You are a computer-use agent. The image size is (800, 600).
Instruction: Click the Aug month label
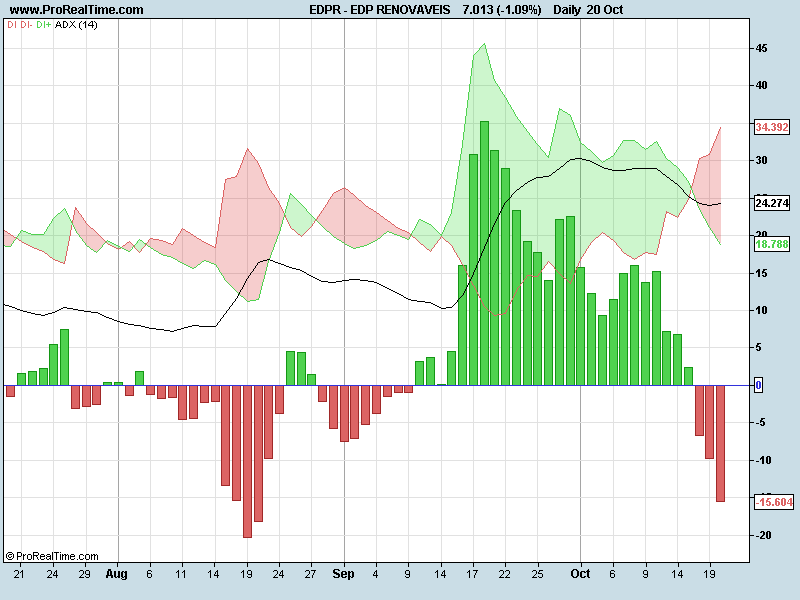tap(116, 574)
